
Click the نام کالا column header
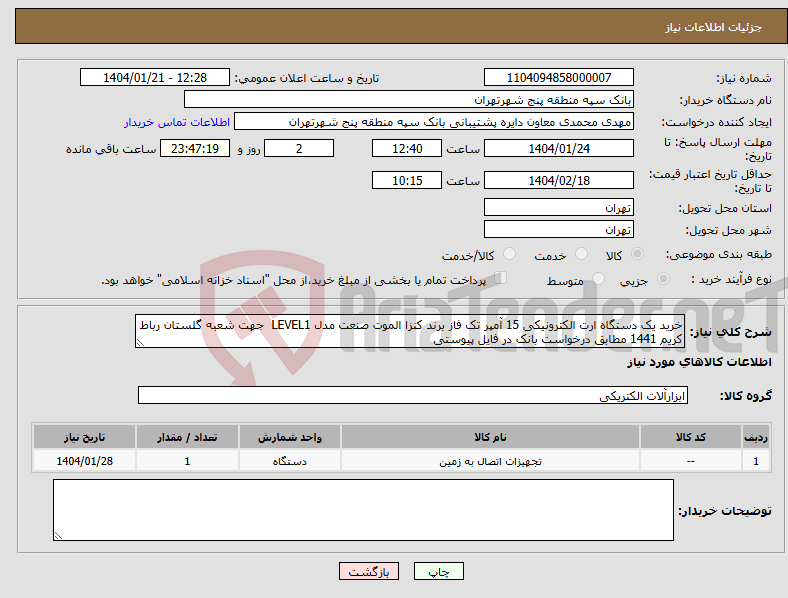(x=490, y=437)
